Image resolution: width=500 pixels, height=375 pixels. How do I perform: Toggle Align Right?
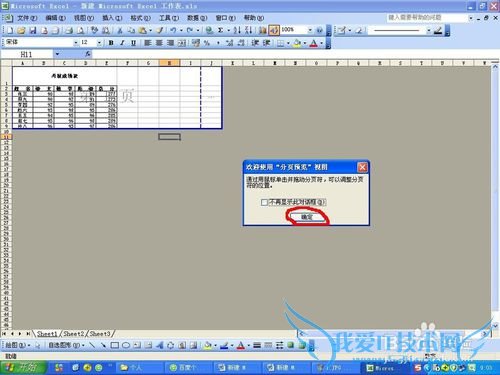[x=170, y=43]
